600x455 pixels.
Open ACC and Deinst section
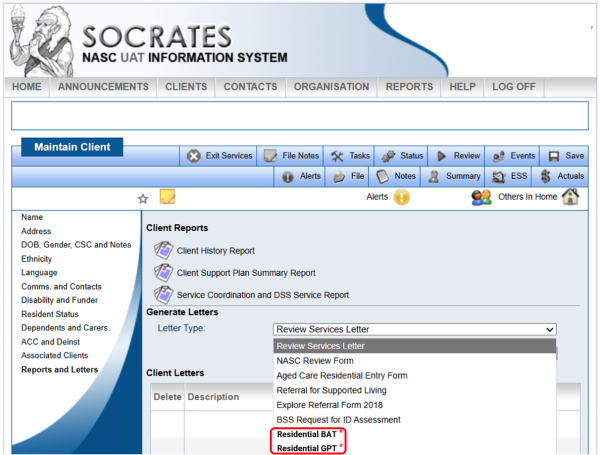tap(51, 342)
